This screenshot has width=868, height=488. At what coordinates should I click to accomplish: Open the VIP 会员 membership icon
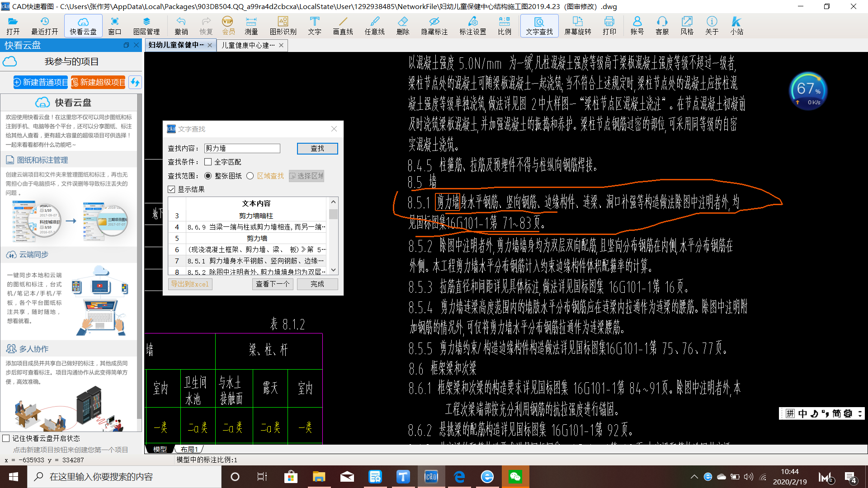(228, 26)
